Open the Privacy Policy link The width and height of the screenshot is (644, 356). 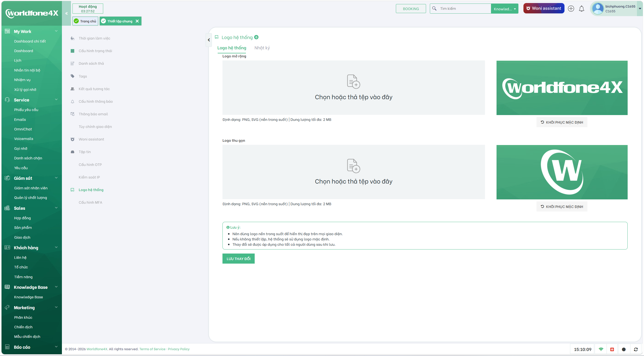coord(179,349)
